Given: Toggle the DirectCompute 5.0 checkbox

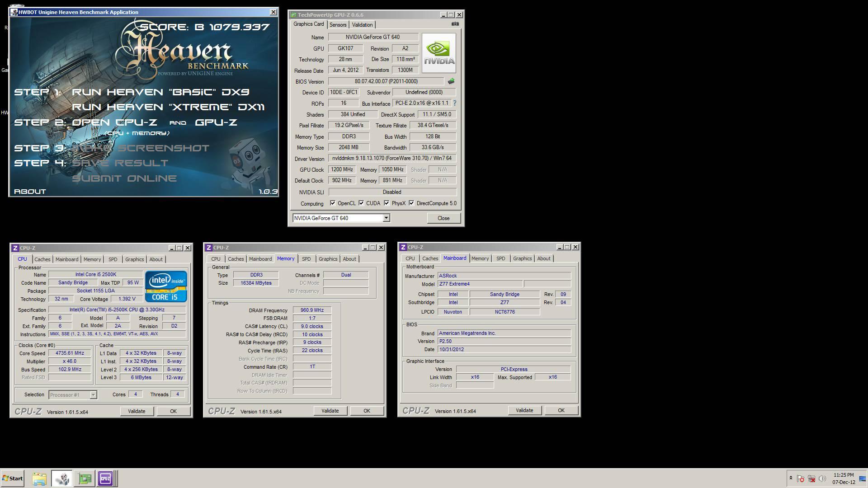Looking at the screenshot, I should tap(411, 203).
